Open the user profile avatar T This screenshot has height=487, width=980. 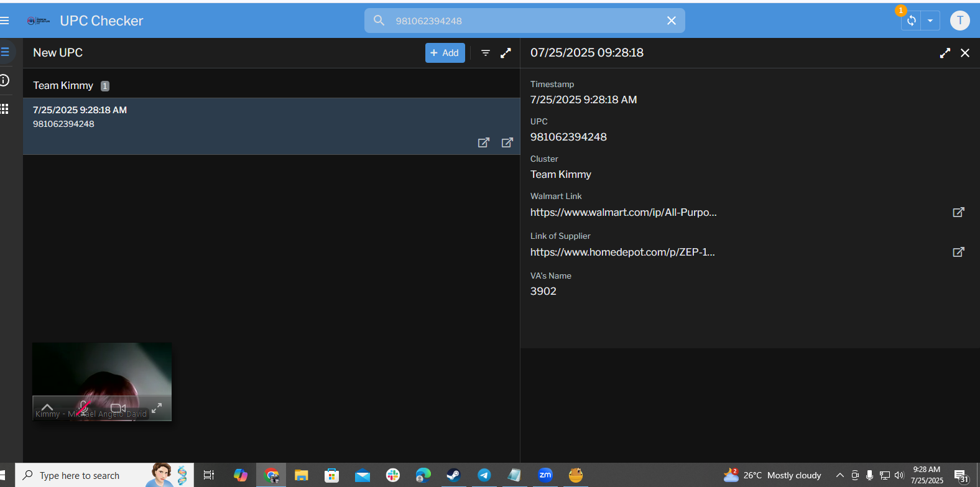coord(959,21)
